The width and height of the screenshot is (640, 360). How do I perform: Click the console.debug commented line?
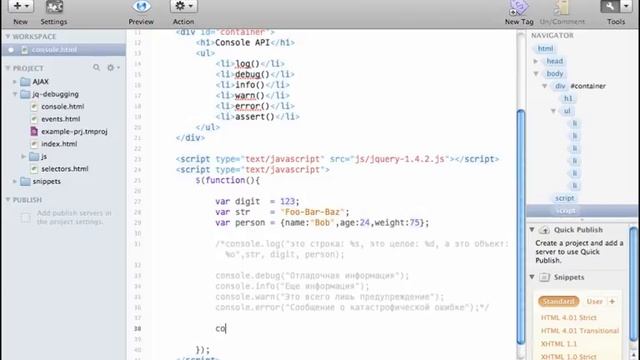click(312, 276)
